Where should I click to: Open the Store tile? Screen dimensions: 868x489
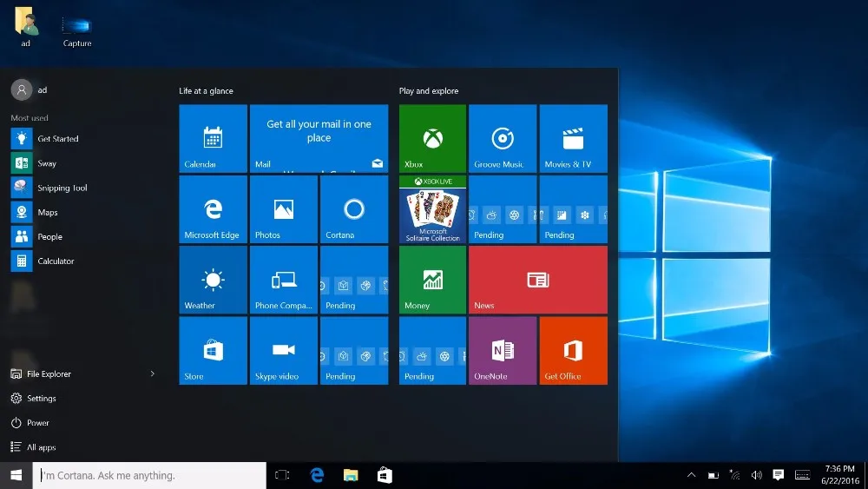pyautogui.click(x=214, y=351)
